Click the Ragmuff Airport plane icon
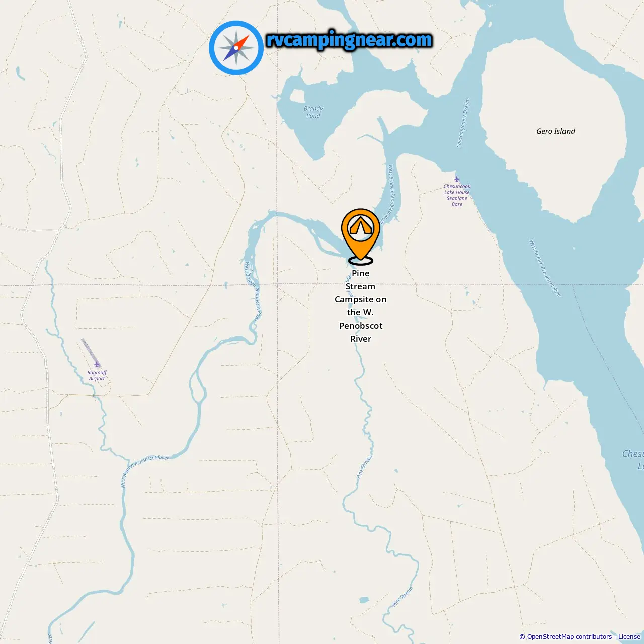The width and height of the screenshot is (644, 644). pos(97,364)
